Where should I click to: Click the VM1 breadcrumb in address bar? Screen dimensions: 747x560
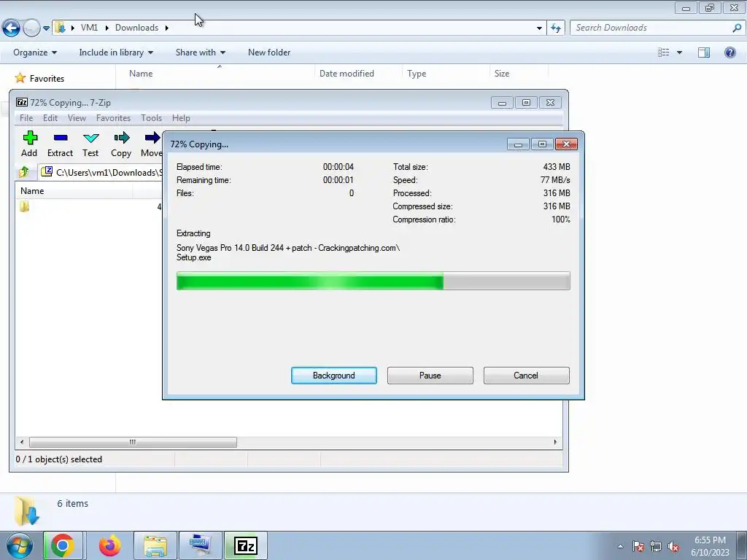pyautogui.click(x=89, y=28)
